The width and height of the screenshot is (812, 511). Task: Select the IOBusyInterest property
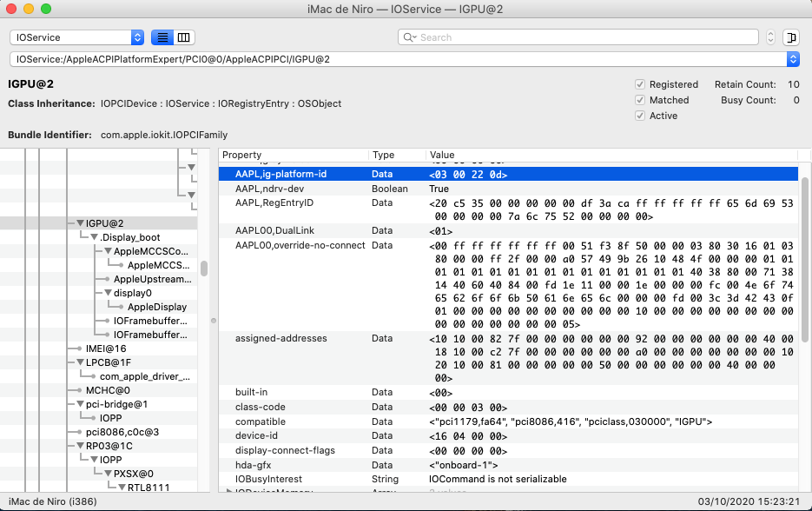pos(268,479)
